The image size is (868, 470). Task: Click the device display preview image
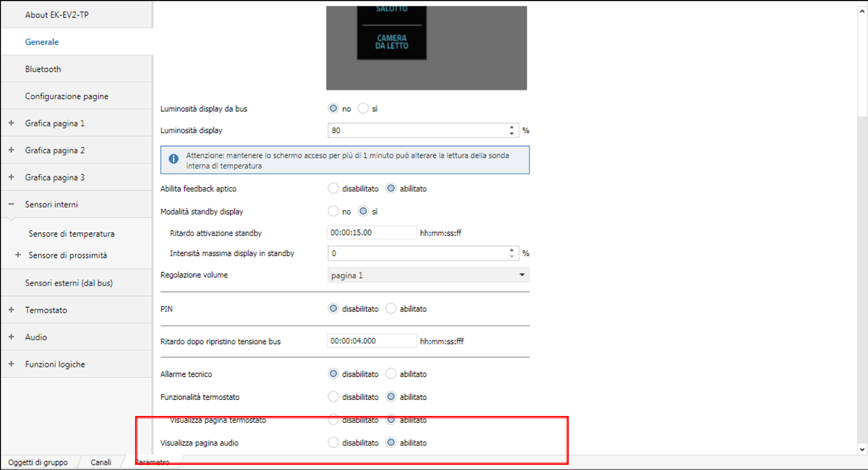(426, 48)
